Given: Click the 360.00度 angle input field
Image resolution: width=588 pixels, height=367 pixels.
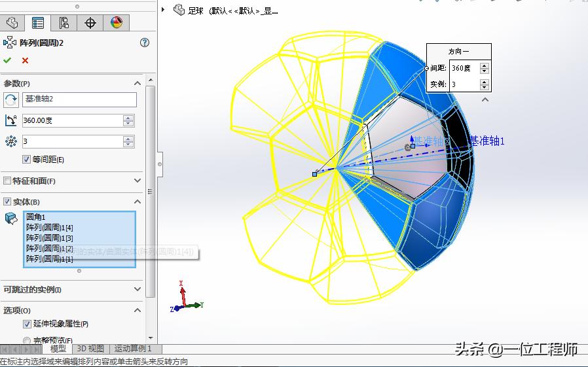Looking at the screenshot, I should [x=72, y=121].
